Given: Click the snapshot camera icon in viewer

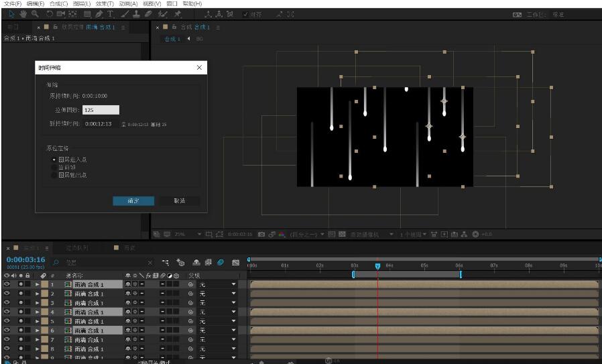Looking at the screenshot, I should pyautogui.click(x=261, y=235).
